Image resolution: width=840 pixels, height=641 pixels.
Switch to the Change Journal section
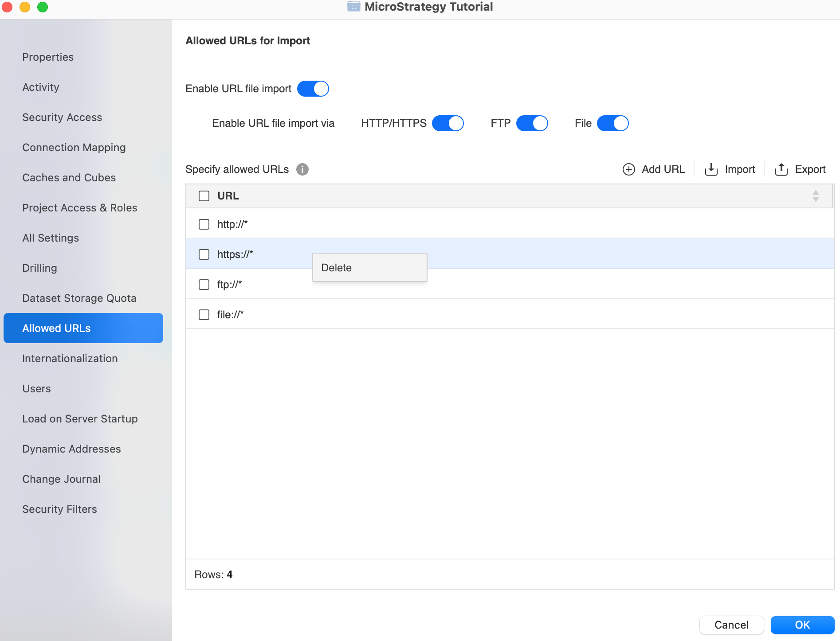(61, 479)
